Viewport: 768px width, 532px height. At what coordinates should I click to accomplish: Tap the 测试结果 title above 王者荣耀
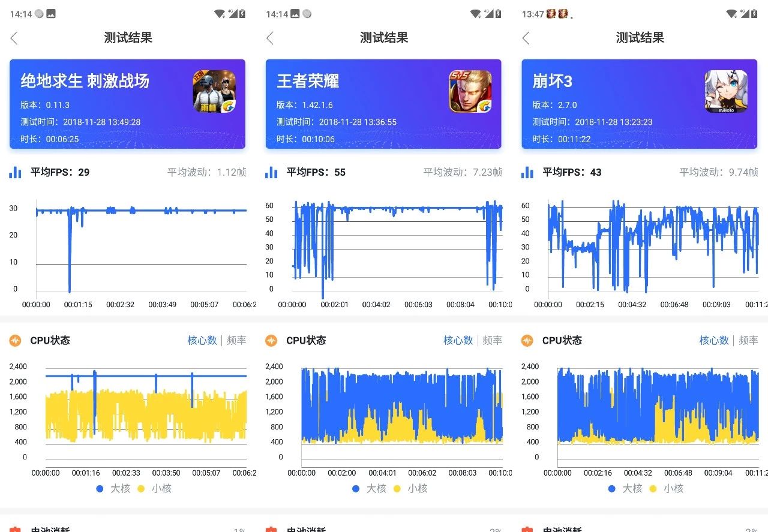point(384,38)
